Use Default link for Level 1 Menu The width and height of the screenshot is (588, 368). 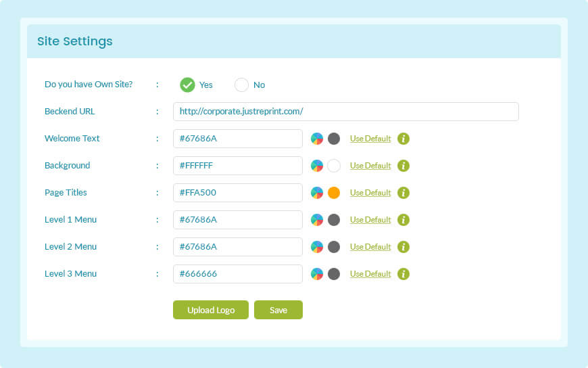(370, 220)
